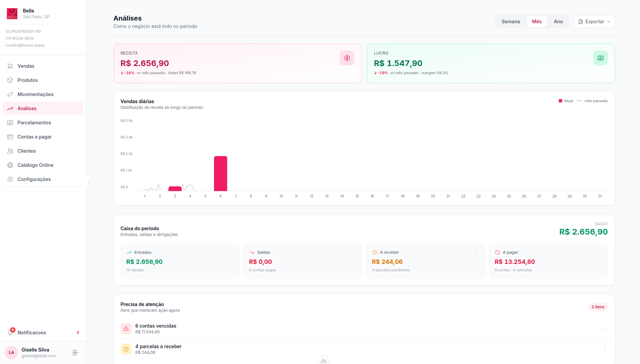640x364 pixels.
Task: Open Parcelamentos in the sidebar
Action: click(x=43, y=123)
